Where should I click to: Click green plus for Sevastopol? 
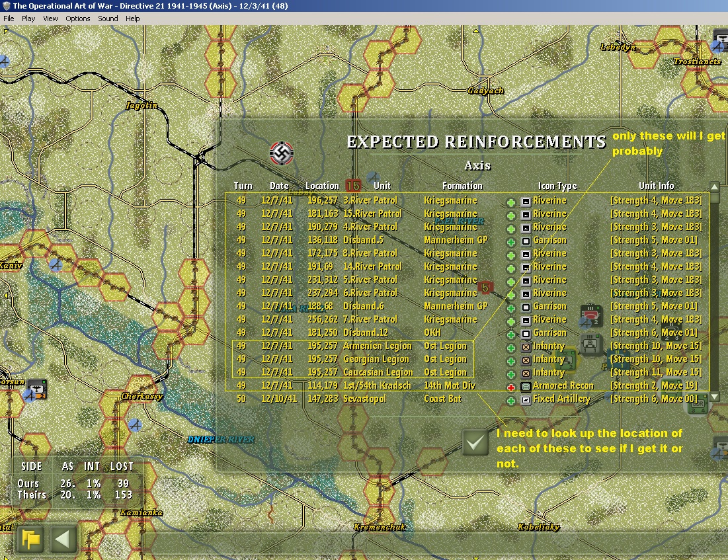click(x=510, y=401)
